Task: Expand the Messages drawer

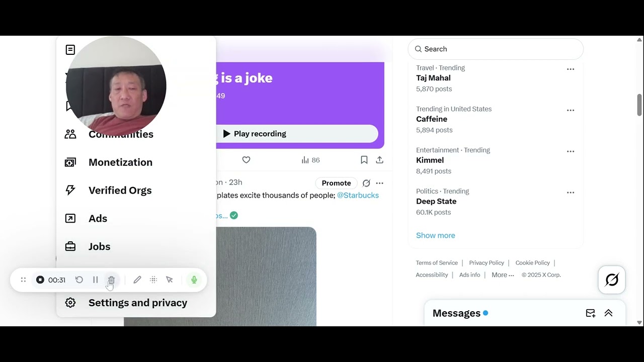Action: point(608,313)
